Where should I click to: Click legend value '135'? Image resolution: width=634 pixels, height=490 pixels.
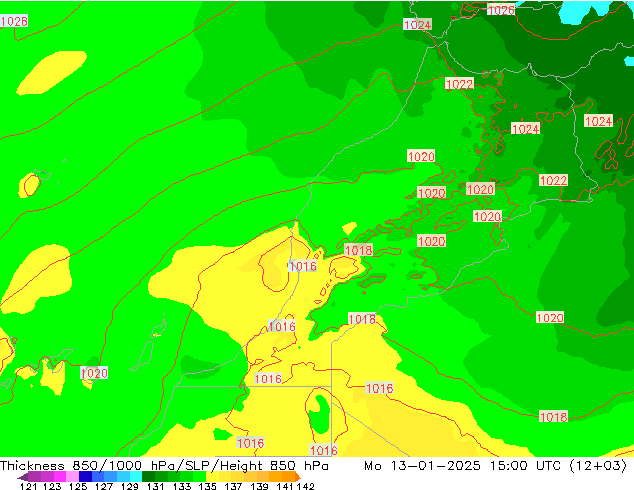tap(207, 486)
